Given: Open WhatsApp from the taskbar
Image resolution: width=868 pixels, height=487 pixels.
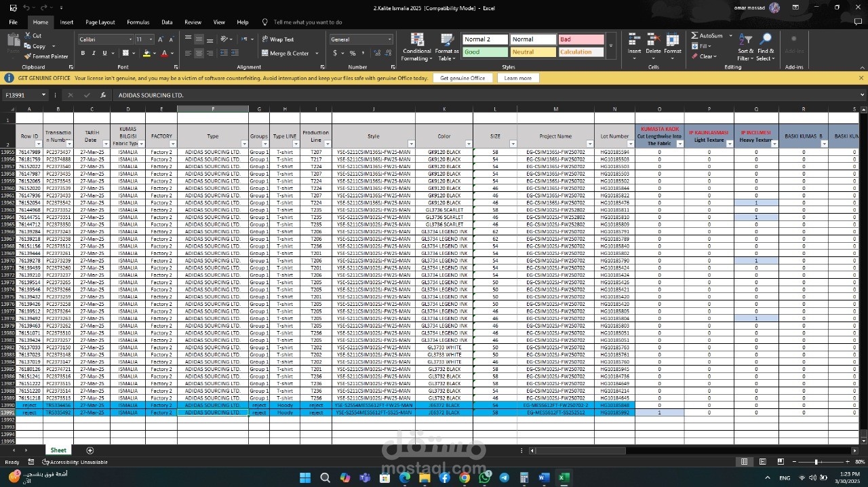Looking at the screenshot, I should coord(484,478).
